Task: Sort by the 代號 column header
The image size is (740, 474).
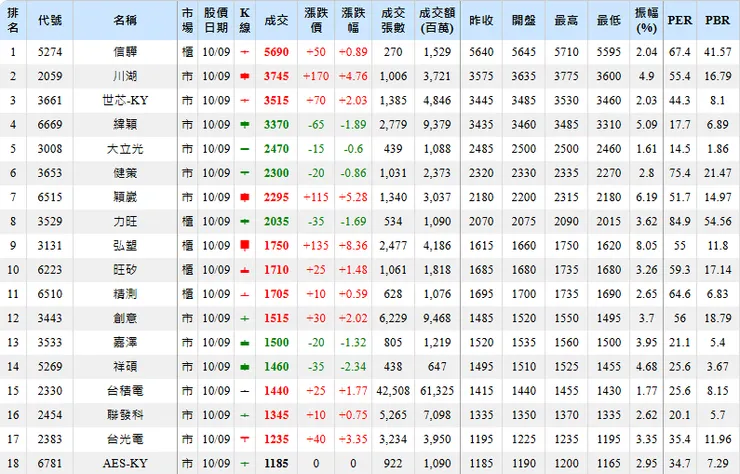Action: [x=50, y=20]
